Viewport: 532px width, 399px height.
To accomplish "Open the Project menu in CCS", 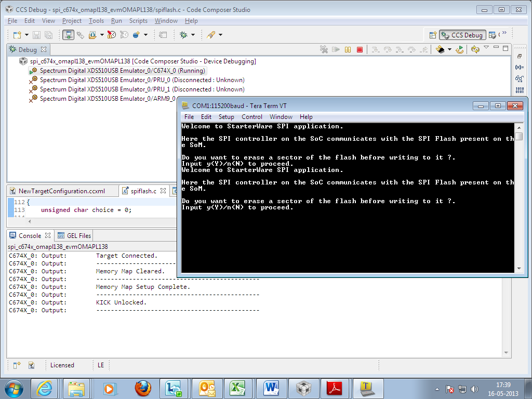I will click(72, 21).
